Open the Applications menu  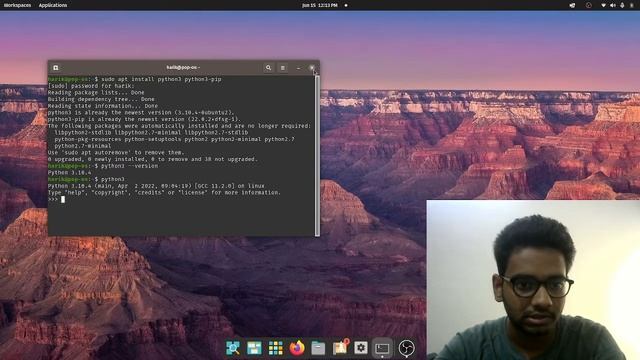point(53,5)
